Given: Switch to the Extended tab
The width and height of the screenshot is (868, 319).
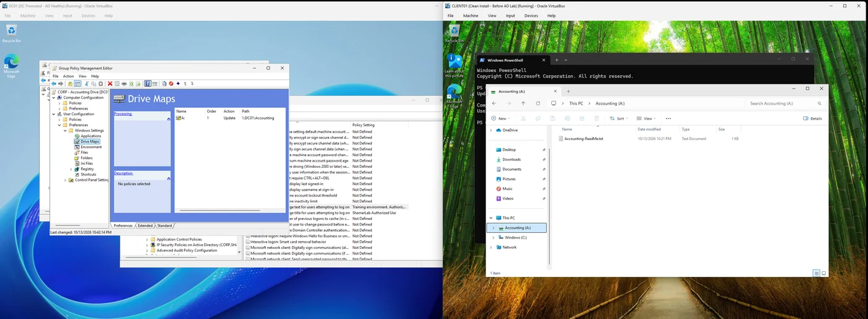Looking at the screenshot, I should (x=145, y=225).
